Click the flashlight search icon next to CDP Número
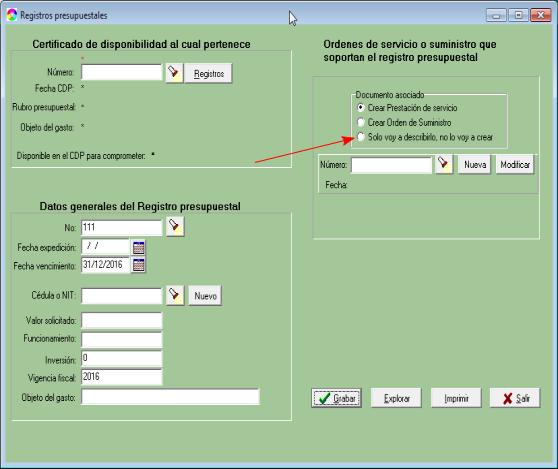 coord(174,73)
